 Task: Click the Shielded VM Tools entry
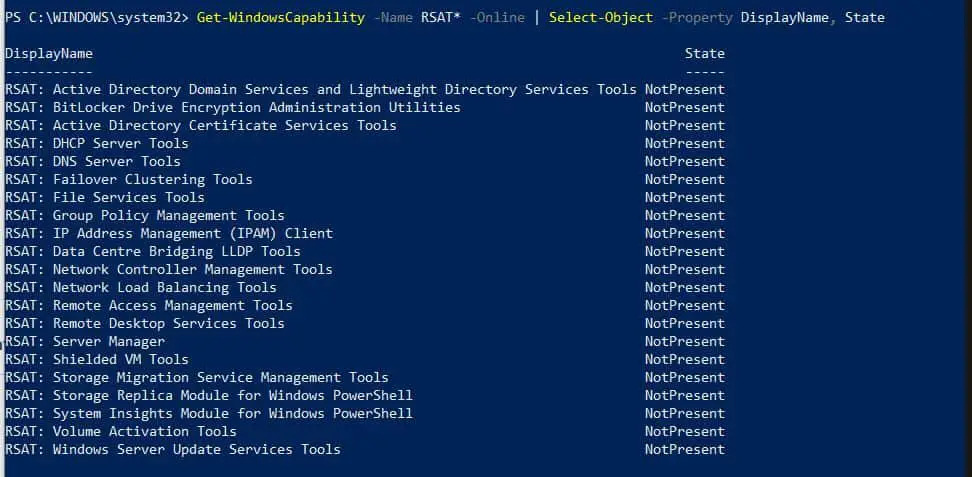[x=96, y=359]
